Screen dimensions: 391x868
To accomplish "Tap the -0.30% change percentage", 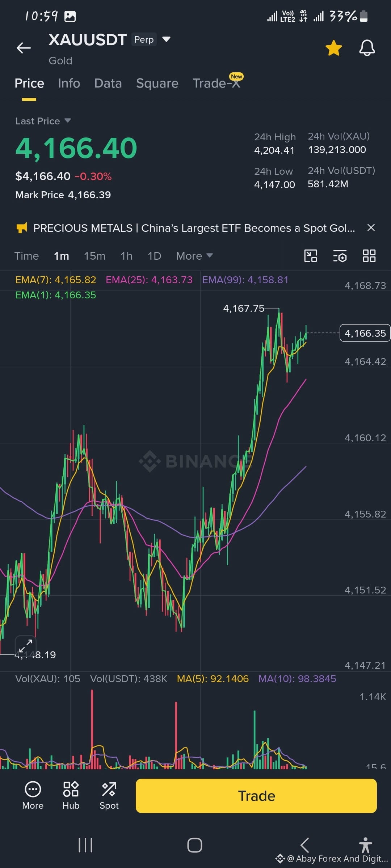I will (x=93, y=176).
